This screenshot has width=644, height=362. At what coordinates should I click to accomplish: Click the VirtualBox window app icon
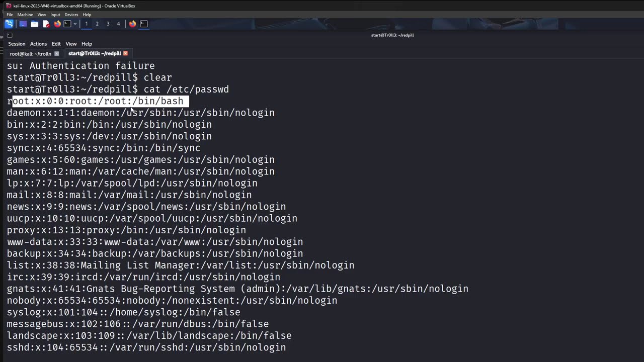click(9, 6)
